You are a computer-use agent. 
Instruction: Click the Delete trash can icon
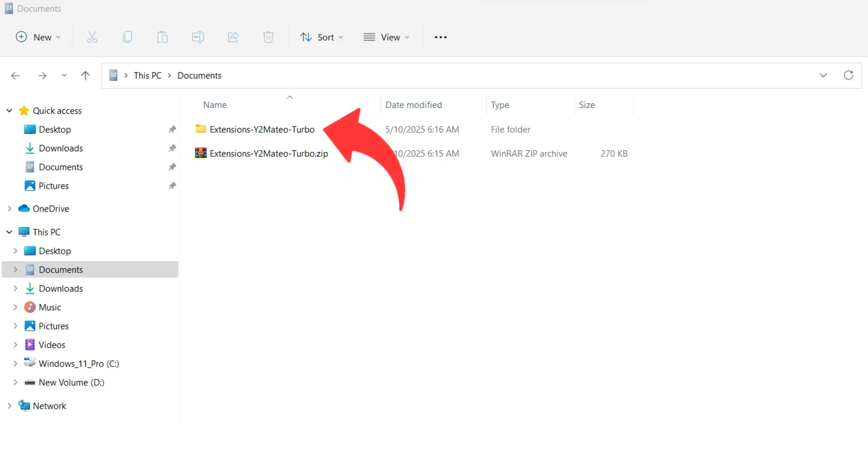[x=268, y=37]
